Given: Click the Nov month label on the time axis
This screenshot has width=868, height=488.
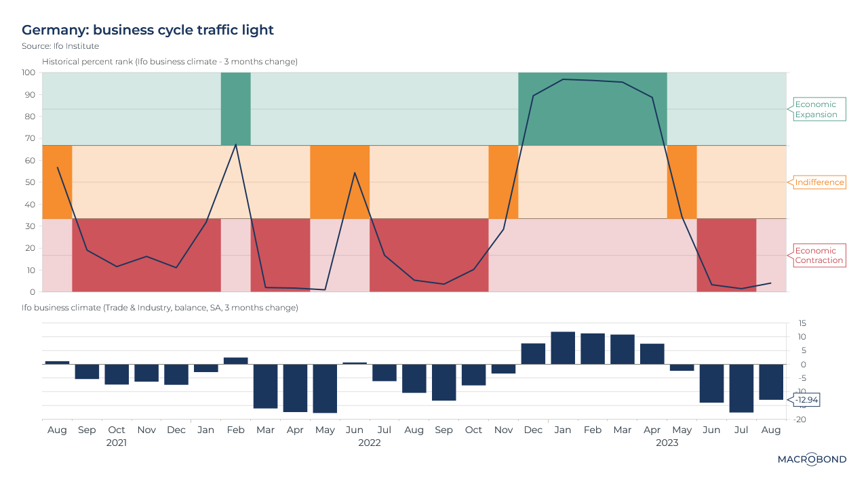Looking at the screenshot, I should [146, 430].
